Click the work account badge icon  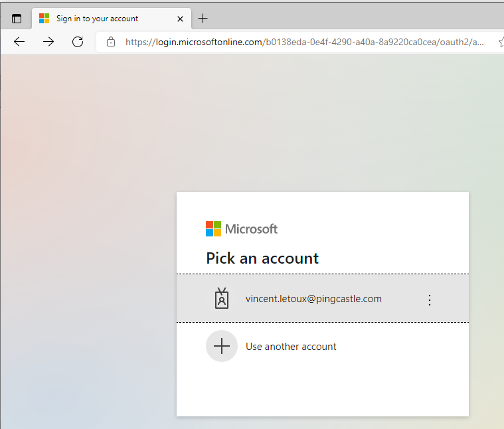(222, 298)
